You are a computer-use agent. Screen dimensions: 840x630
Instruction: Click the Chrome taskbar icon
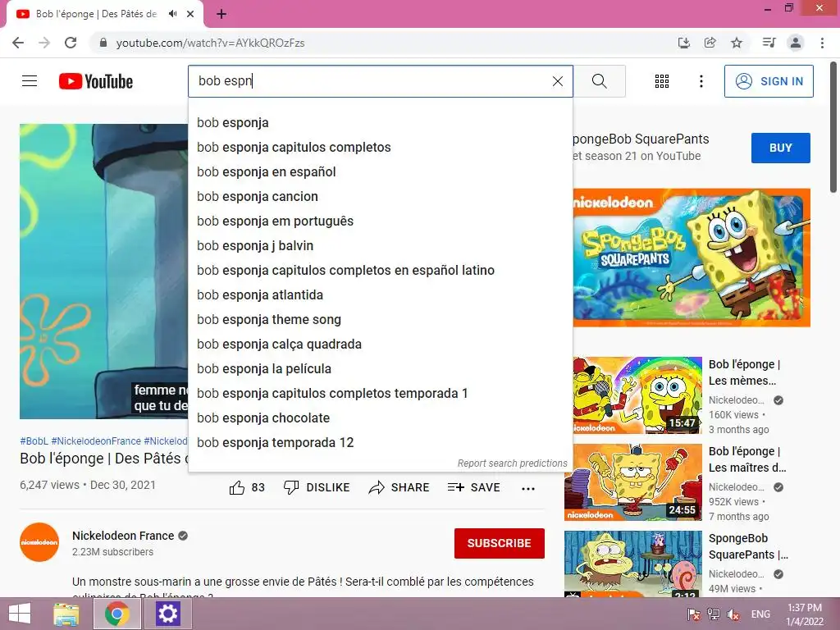pyautogui.click(x=116, y=614)
